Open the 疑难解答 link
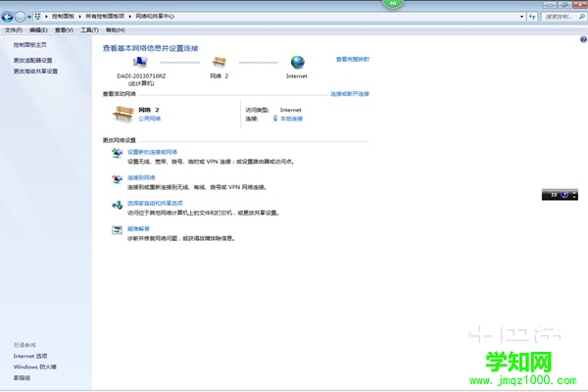Viewport: 588px width, 392px height. [x=138, y=228]
